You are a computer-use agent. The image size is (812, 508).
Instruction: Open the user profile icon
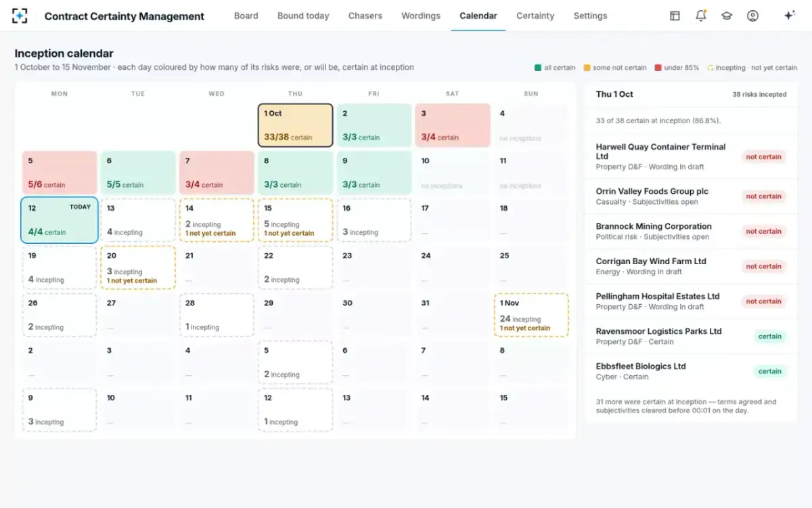click(752, 16)
